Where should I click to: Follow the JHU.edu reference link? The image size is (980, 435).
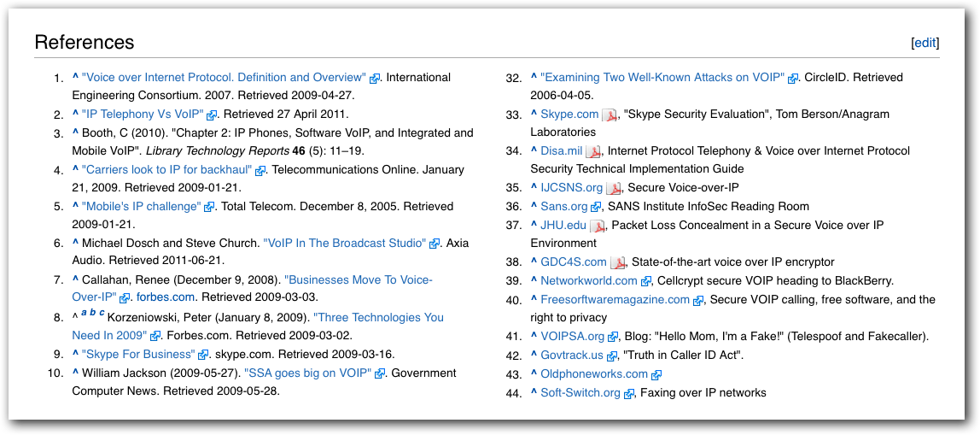coord(563,225)
